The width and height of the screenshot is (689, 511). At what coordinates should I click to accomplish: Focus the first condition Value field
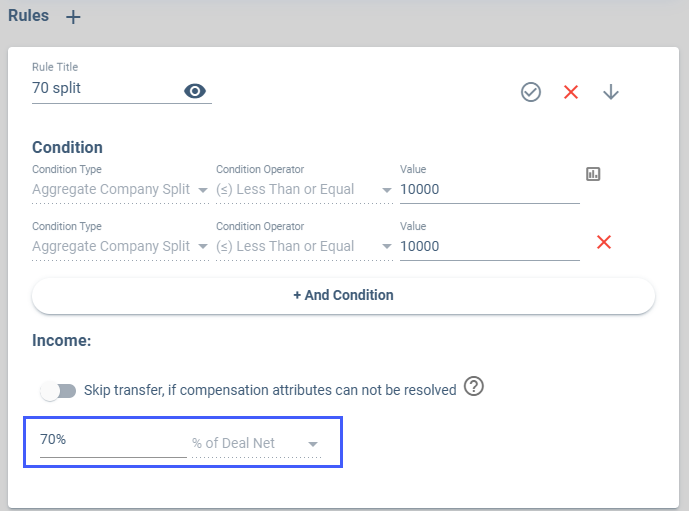(x=490, y=189)
